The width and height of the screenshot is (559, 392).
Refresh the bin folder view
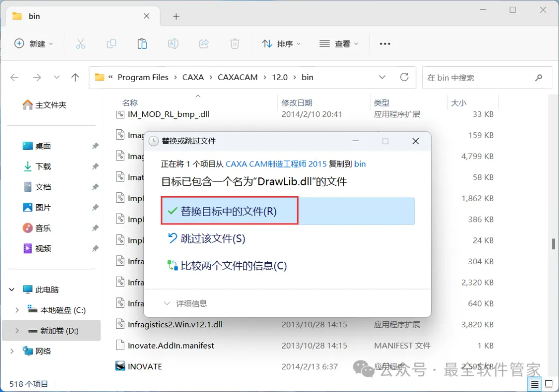pos(404,77)
